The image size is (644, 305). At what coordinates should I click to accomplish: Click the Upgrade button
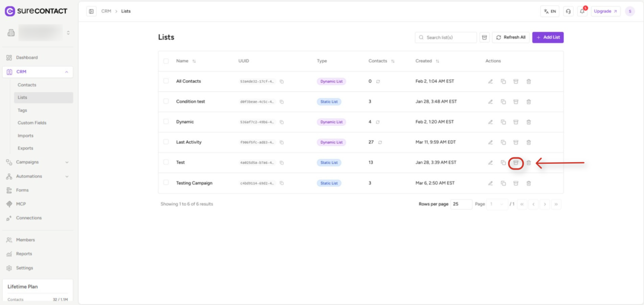[x=606, y=11]
